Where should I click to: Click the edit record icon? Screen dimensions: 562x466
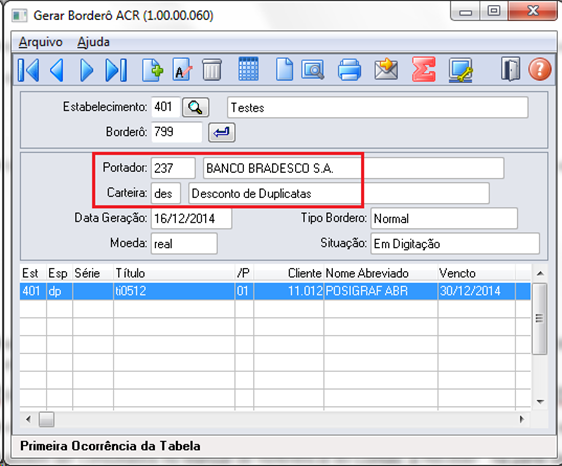pyautogui.click(x=182, y=70)
